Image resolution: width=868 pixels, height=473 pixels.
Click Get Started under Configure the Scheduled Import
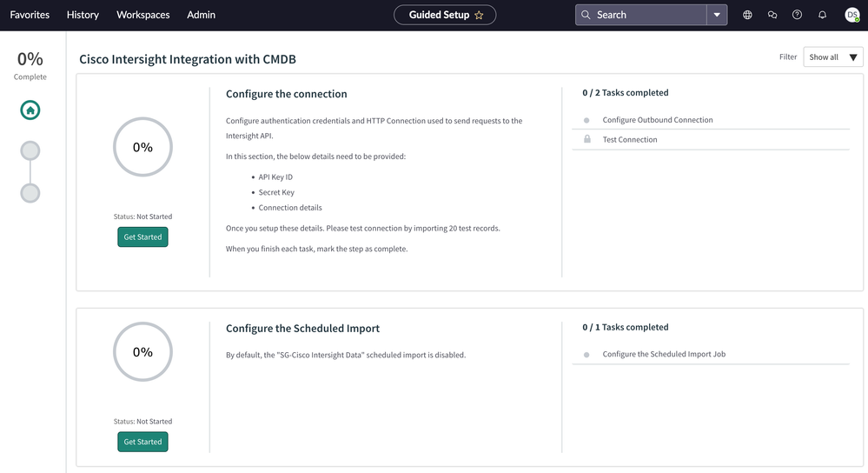142,442
